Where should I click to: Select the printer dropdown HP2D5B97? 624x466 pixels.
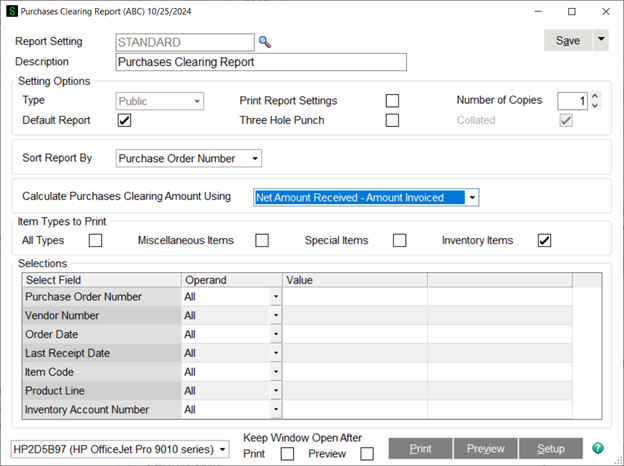[120, 450]
